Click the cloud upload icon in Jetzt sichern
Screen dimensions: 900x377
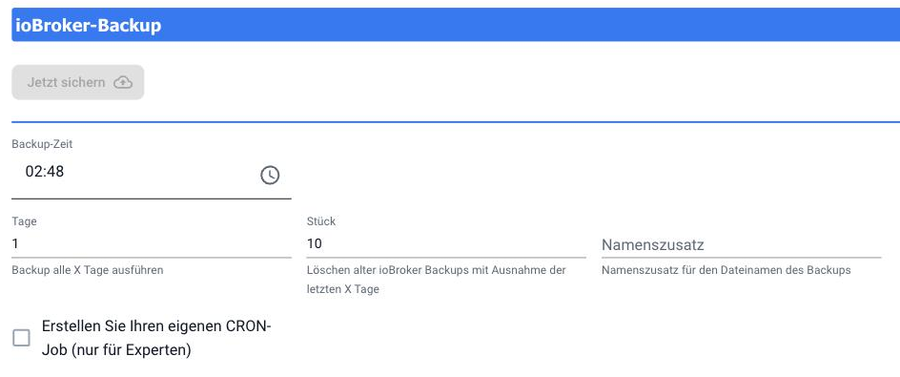click(x=123, y=83)
